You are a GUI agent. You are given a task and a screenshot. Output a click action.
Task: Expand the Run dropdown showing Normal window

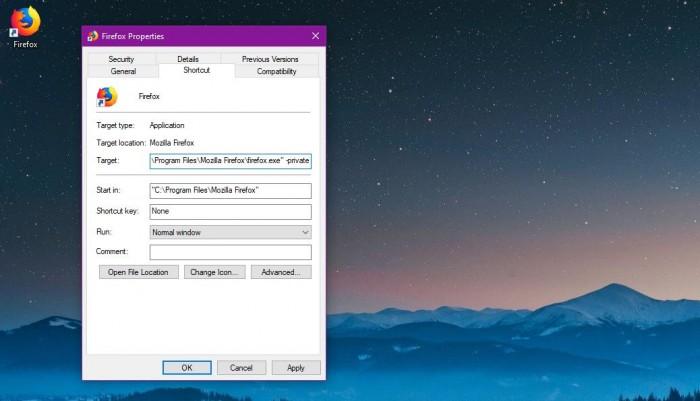tap(230, 232)
